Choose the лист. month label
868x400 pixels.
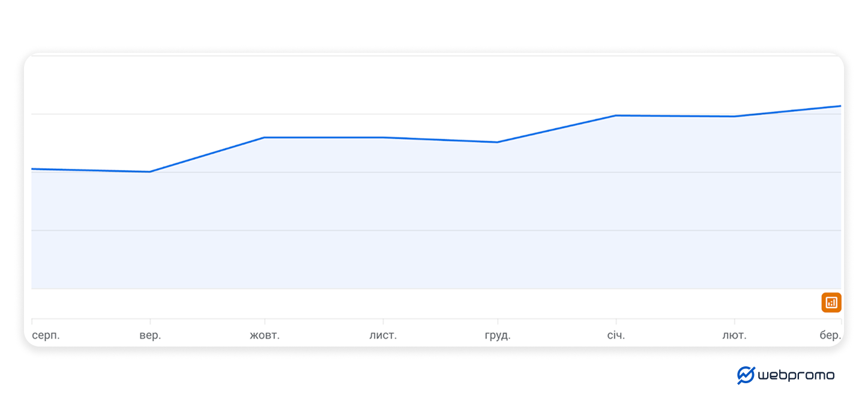[383, 335]
